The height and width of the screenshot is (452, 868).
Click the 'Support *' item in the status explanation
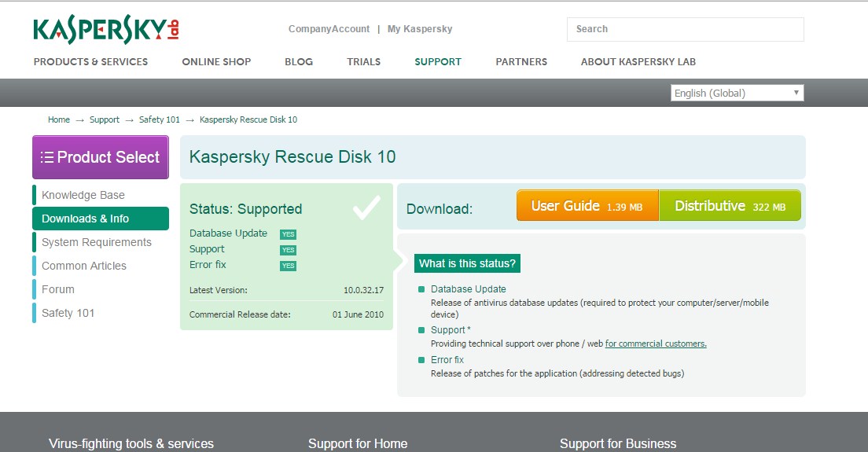[451, 329]
